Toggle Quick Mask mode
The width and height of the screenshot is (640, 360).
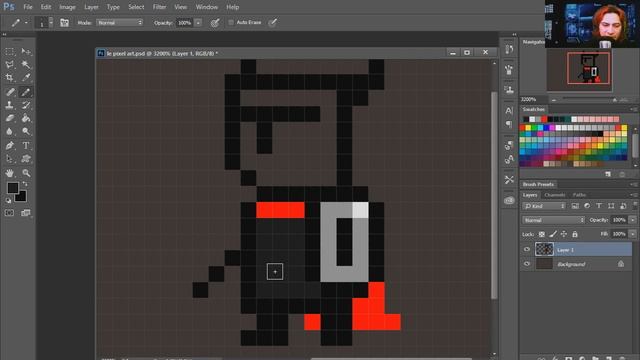pyautogui.click(x=9, y=213)
